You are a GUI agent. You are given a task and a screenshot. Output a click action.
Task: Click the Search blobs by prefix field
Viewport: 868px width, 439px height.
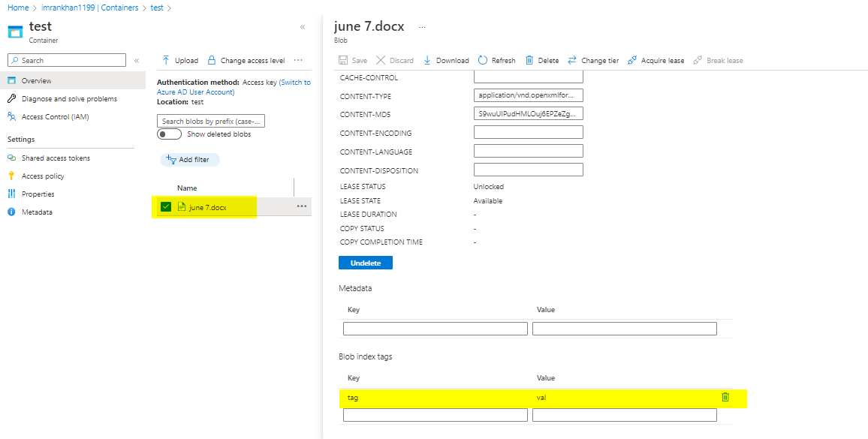coord(211,121)
